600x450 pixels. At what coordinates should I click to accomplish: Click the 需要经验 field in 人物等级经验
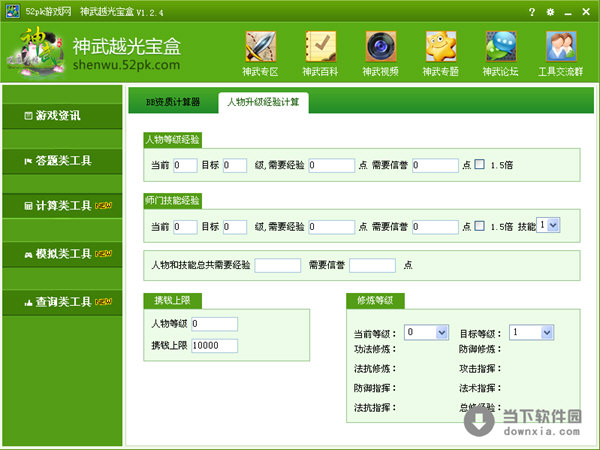[x=332, y=165]
